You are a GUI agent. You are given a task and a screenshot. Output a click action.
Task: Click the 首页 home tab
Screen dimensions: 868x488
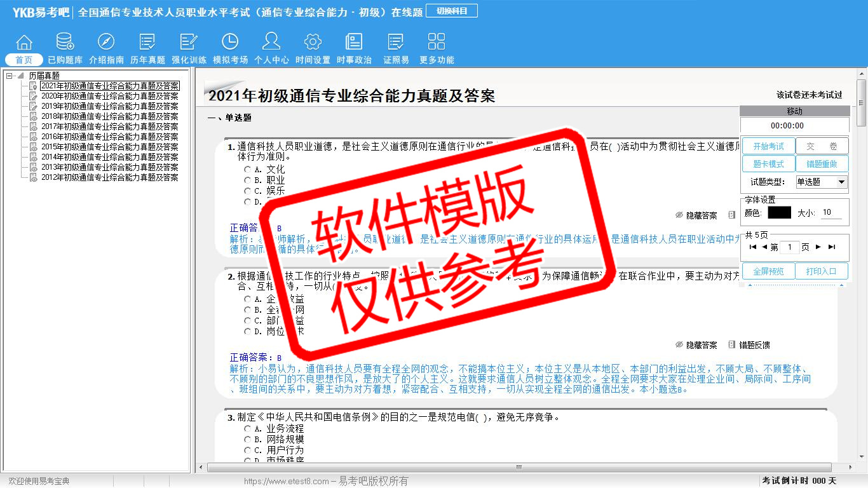[x=24, y=60]
